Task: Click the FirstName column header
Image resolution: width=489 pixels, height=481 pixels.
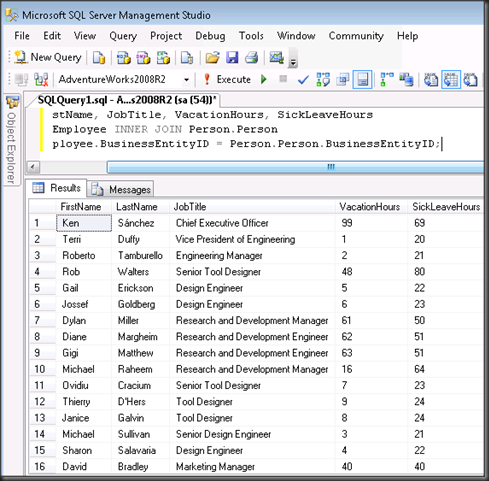Action: (83, 207)
